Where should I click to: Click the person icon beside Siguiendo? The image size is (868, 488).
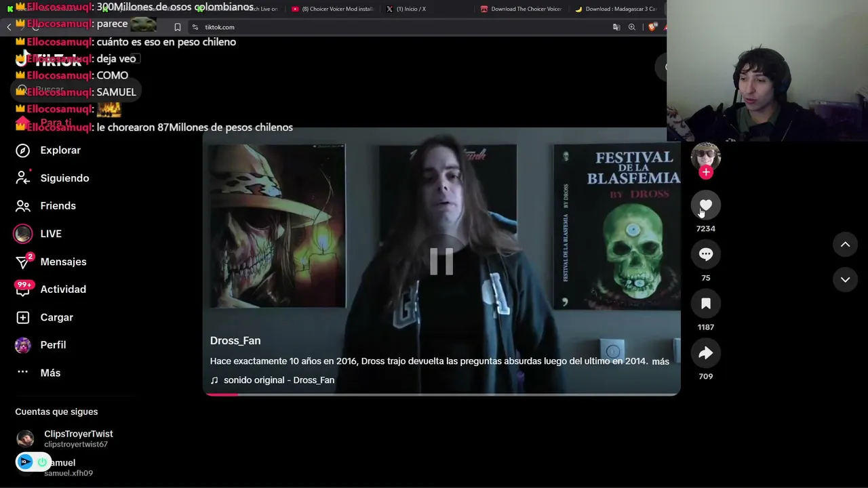click(x=23, y=178)
